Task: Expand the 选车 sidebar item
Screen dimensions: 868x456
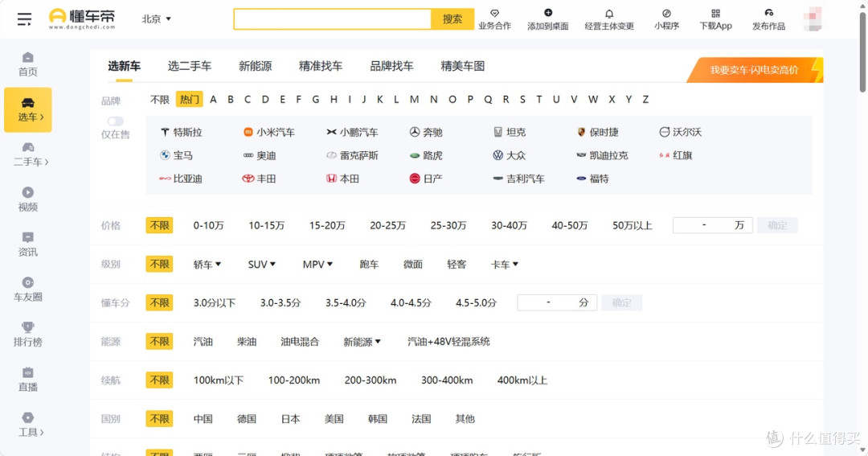Action: pos(27,109)
